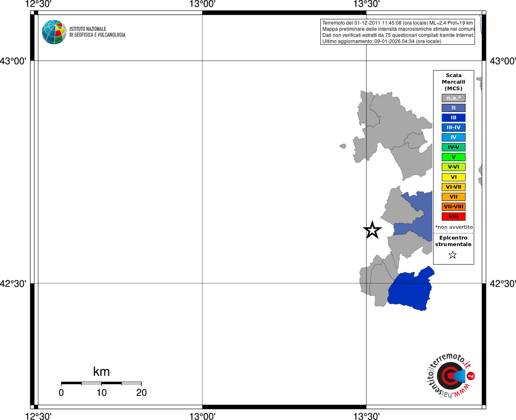The height and width of the screenshot is (420, 516).
Task: Click the '10' value on scale bar
Action: coord(101,393)
